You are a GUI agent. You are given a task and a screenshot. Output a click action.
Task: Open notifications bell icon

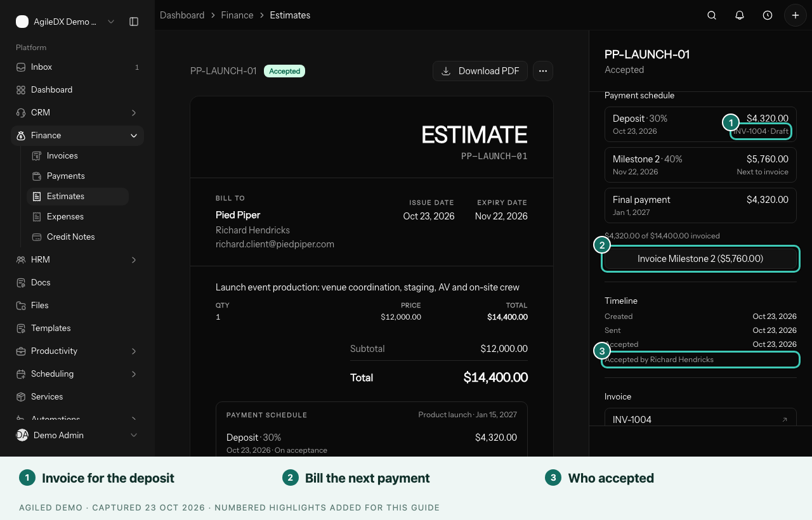click(x=740, y=15)
